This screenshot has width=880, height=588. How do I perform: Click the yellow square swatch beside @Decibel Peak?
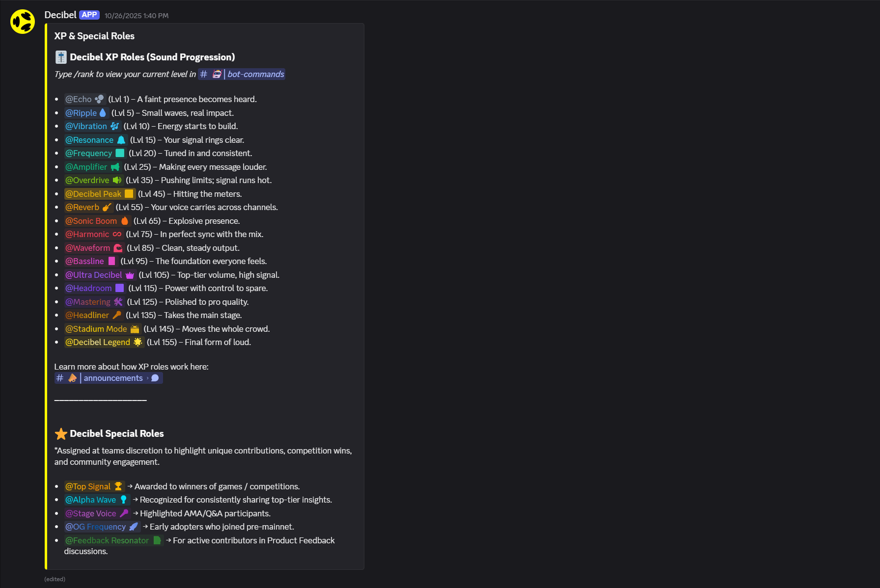[x=129, y=194]
